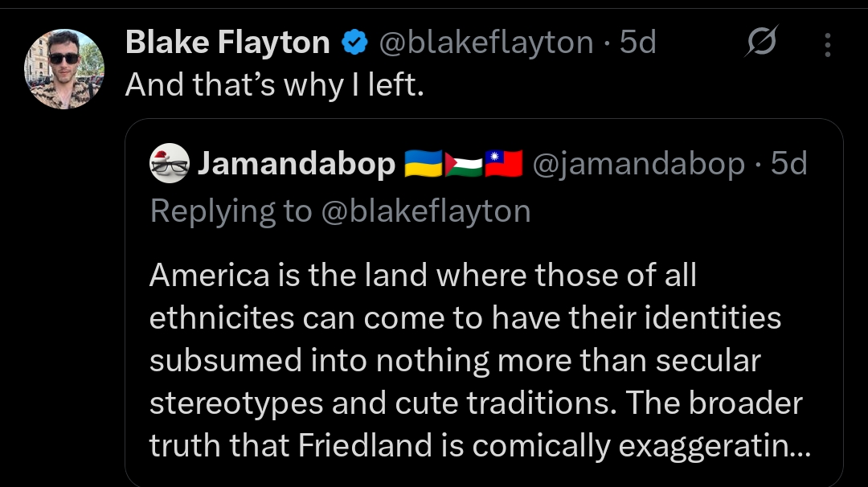Open the Jamandabop display name
The width and height of the screenshot is (868, 487).
coord(296,164)
